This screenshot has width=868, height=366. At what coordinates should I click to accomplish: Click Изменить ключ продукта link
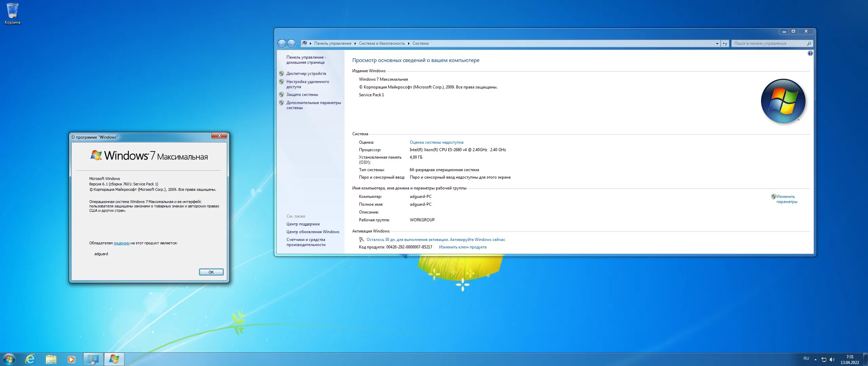coord(462,247)
